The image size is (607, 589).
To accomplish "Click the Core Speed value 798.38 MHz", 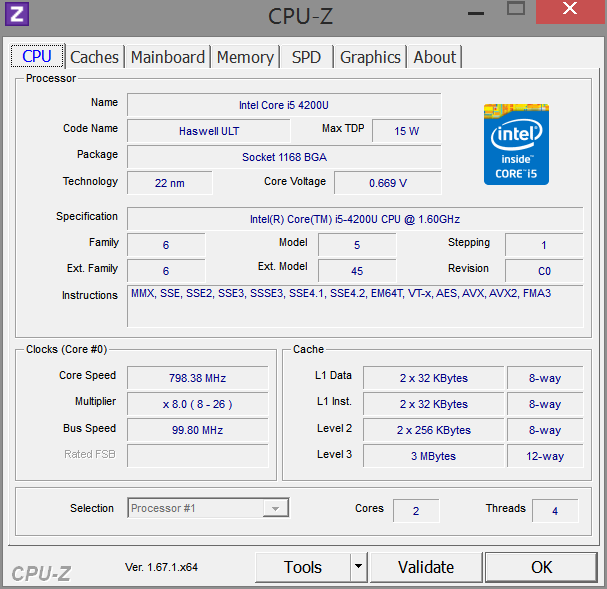I will click(197, 378).
